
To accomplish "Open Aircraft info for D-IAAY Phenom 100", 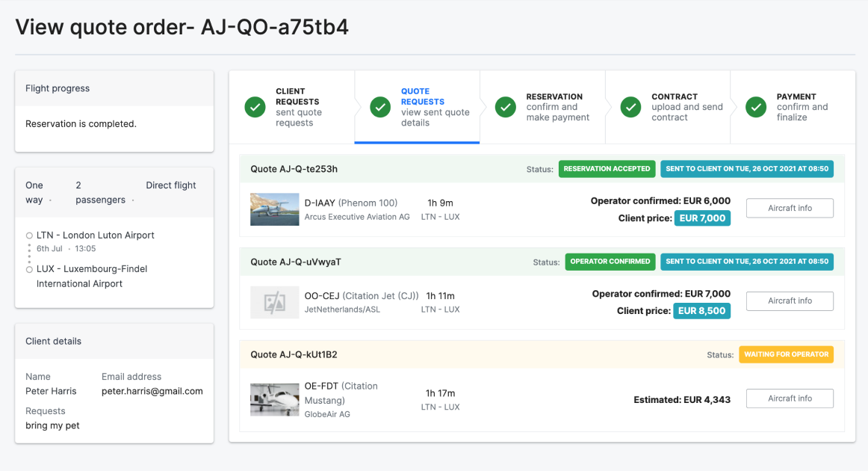I will click(x=790, y=208).
